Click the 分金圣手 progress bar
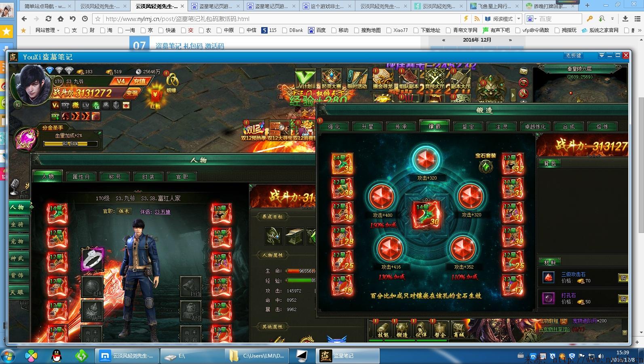This screenshot has width=644, height=364. click(70, 144)
